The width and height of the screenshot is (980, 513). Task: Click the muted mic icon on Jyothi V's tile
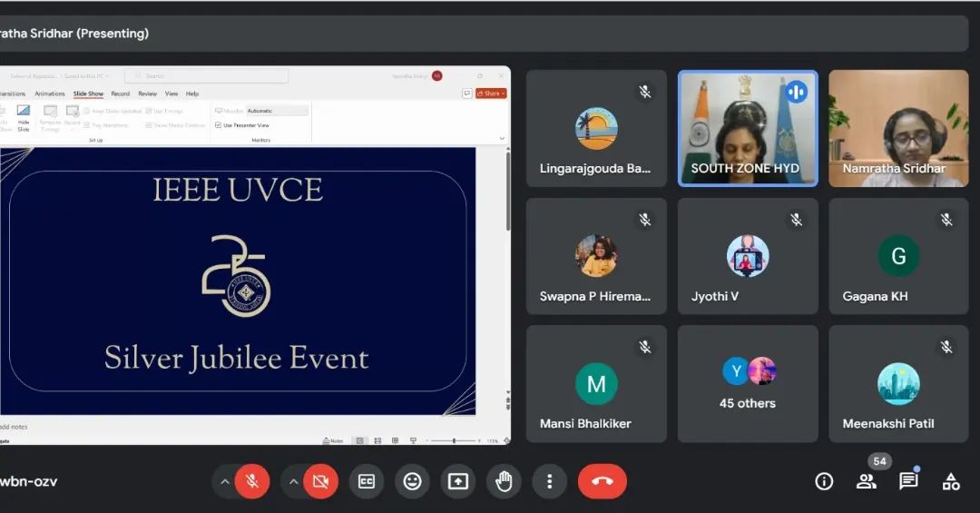(796, 220)
